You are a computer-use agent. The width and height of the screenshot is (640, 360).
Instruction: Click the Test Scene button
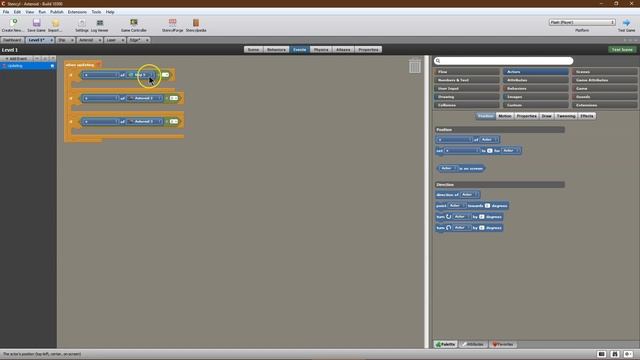622,49
